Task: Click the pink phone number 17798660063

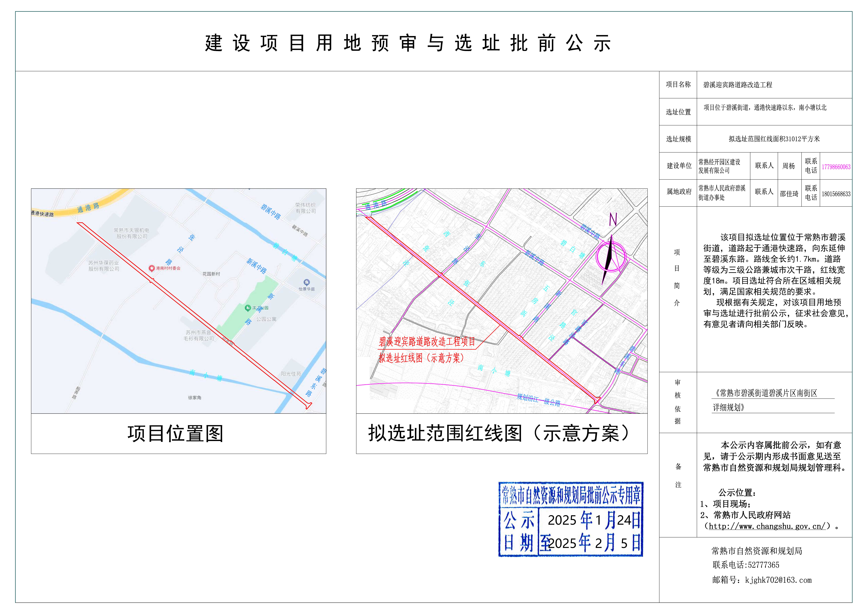Action: (836, 167)
